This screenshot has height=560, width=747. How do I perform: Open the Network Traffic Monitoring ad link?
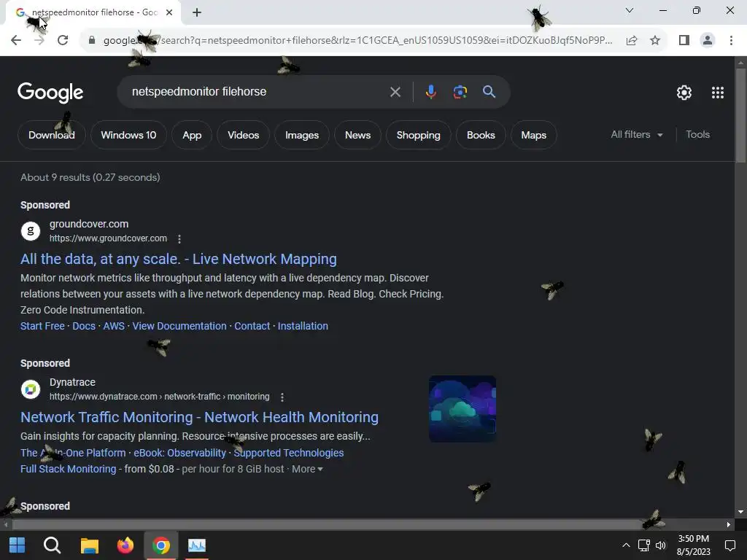[200, 416]
